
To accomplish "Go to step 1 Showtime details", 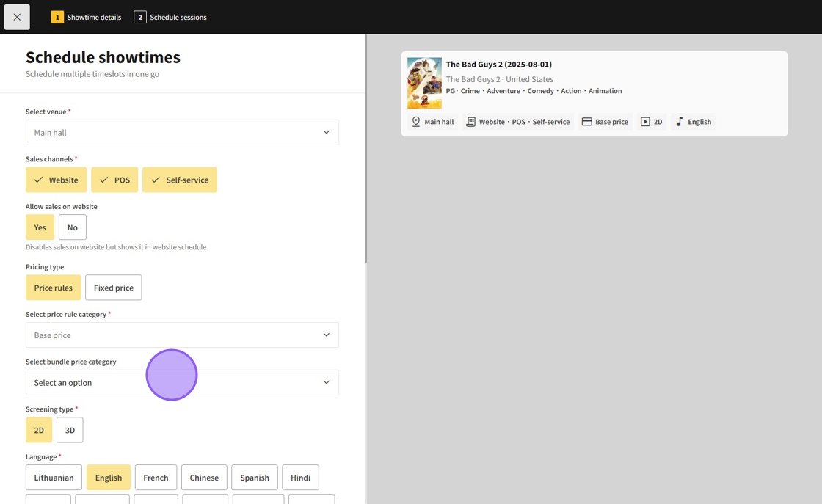I will tap(87, 17).
